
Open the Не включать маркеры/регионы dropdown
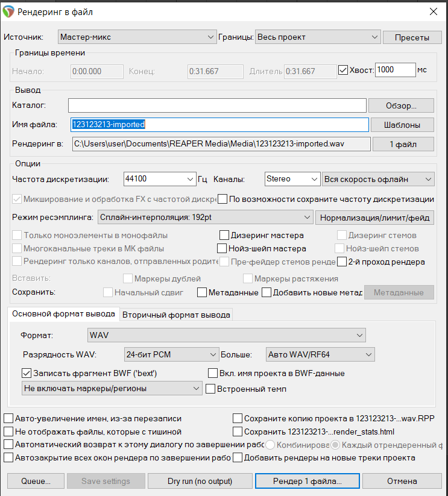(112, 388)
